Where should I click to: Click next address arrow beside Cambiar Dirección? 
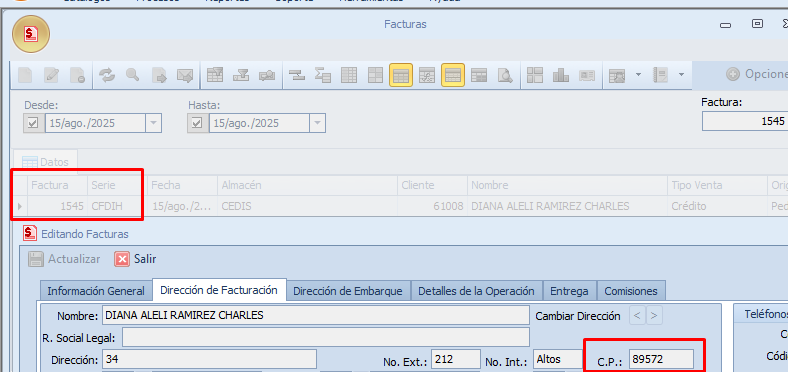click(x=654, y=316)
